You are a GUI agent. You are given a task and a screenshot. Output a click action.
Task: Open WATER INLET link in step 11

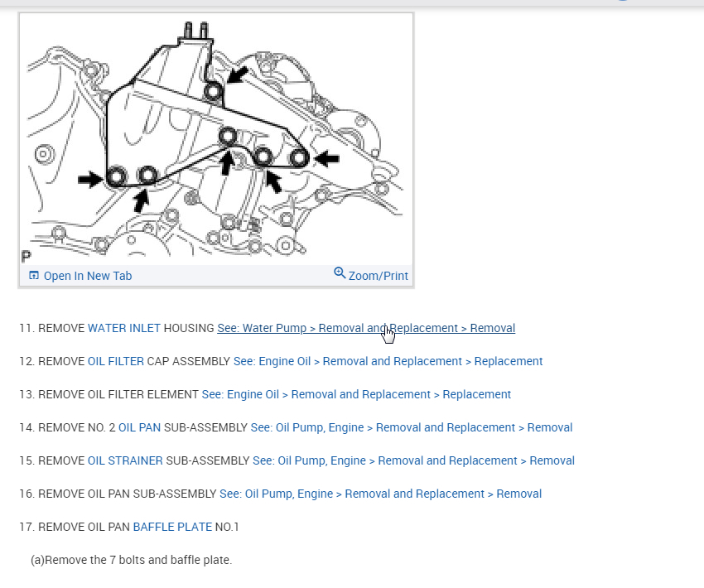124,328
